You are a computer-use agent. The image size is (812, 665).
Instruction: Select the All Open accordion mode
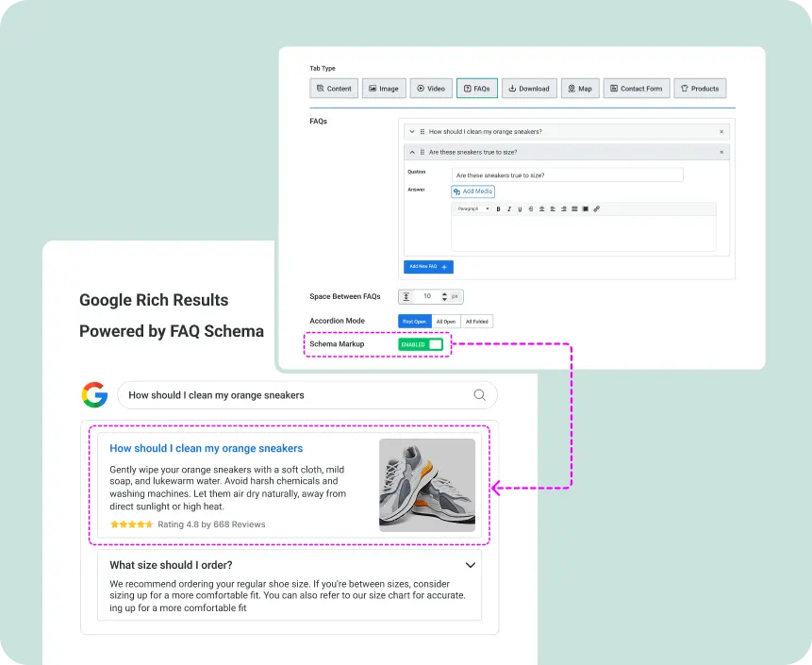tap(445, 322)
